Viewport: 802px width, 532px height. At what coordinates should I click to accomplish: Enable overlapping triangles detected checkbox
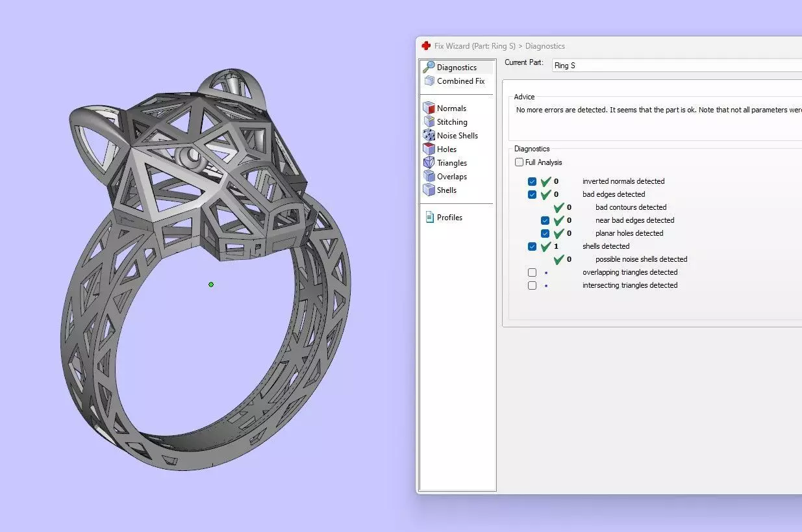[532, 273]
